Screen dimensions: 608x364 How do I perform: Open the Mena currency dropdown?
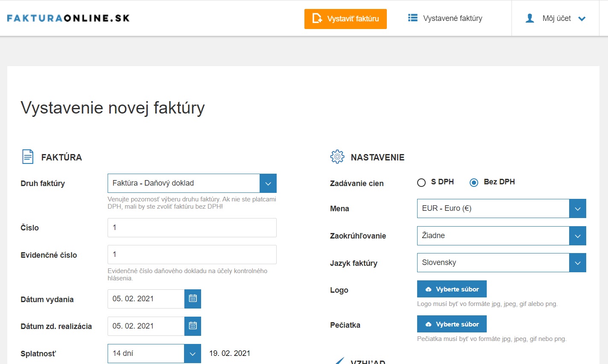[x=577, y=209]
